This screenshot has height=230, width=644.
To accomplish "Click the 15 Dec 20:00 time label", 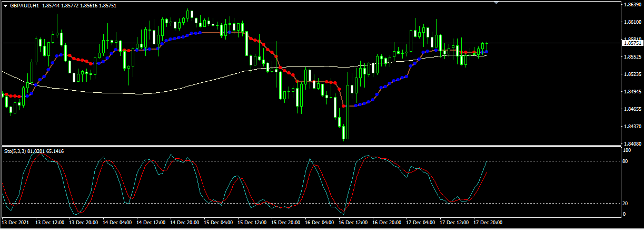I will pyautogui.click(x=285, y=223).
